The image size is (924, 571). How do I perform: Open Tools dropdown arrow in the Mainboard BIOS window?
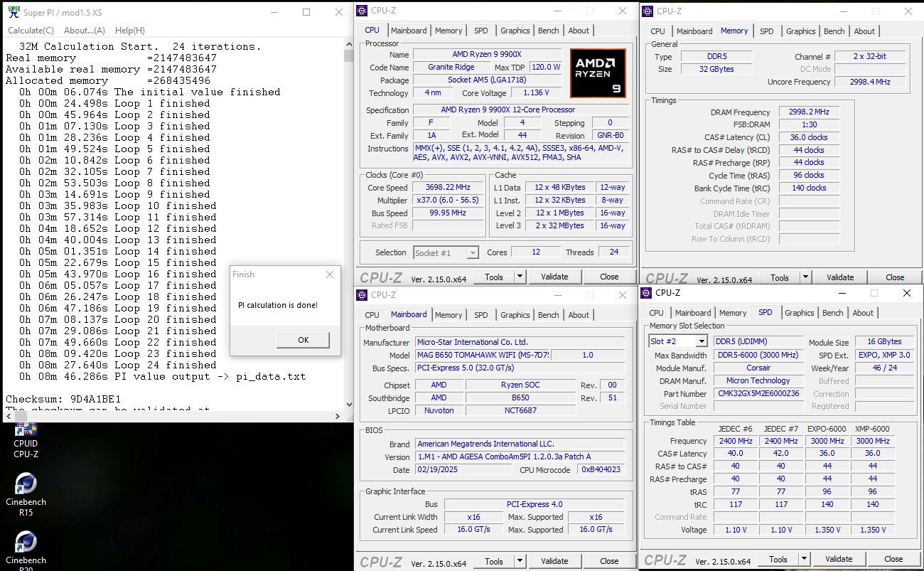[520, 562]
